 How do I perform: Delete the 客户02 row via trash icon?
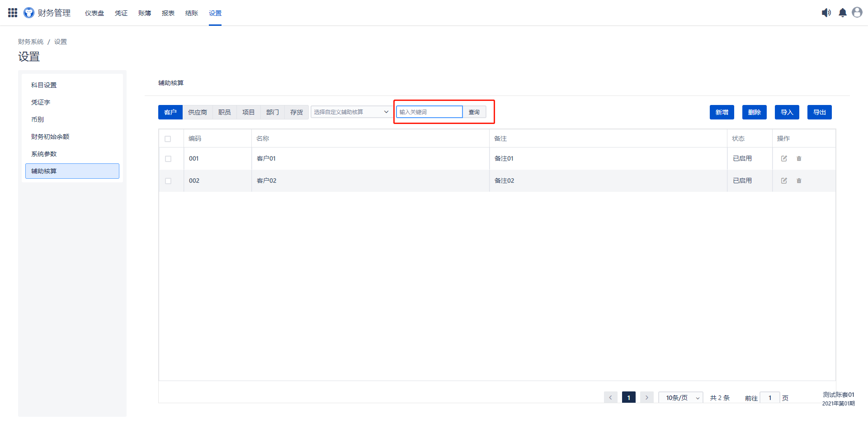[x=799, y=181]
